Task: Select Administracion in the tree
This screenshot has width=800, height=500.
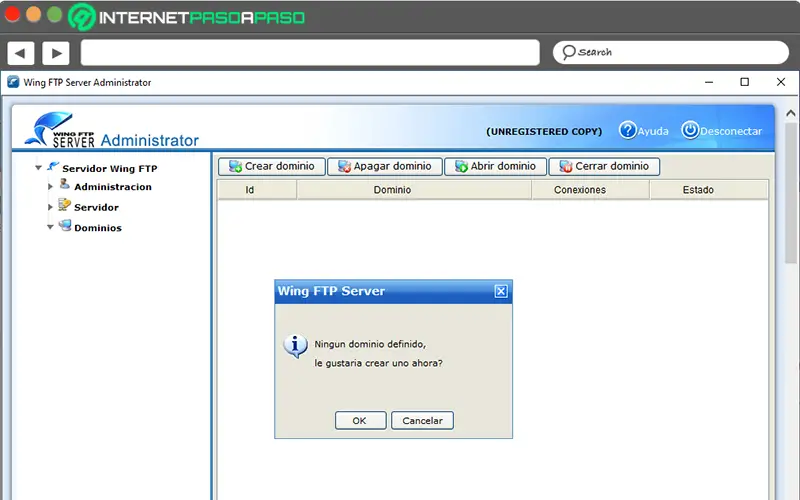Action: click(113, 187)
